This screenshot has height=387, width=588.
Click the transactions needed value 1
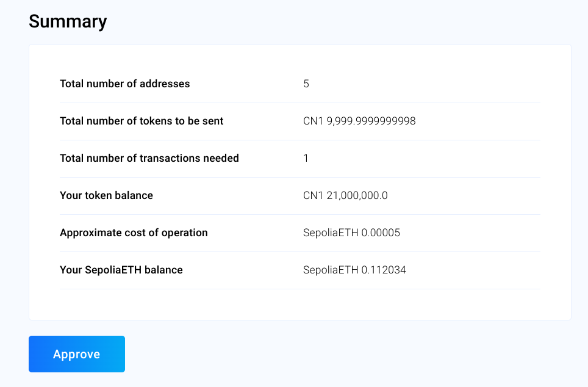[306, 158]
